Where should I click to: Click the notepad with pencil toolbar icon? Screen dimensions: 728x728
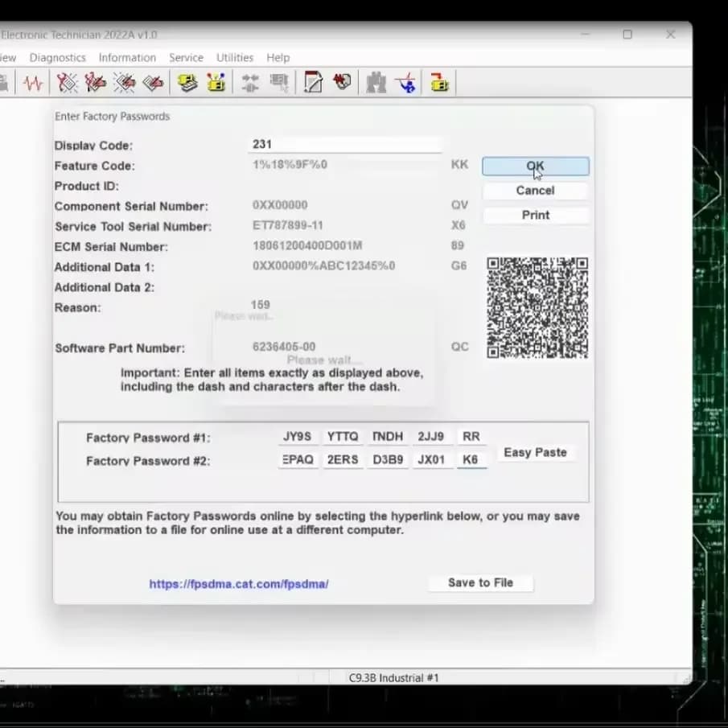pos(314,83)
